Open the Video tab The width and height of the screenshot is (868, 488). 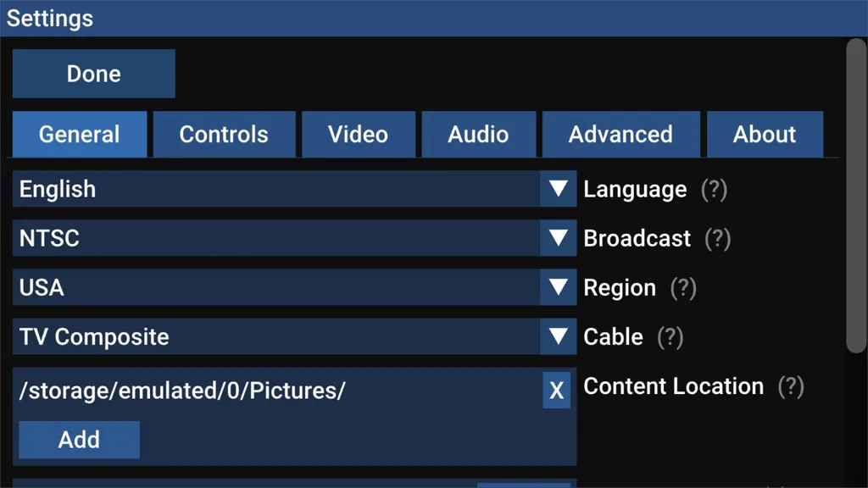click(x=359, y=135)
